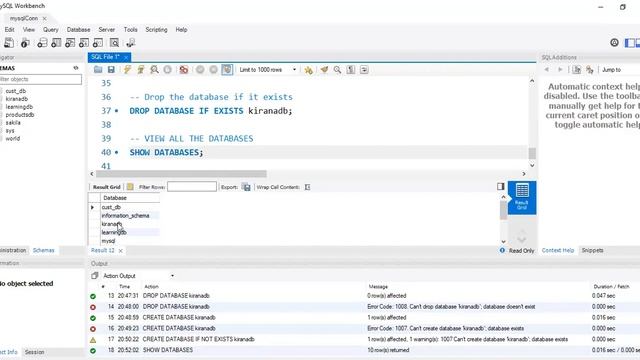Create a new function icon

tap(98, 42)
